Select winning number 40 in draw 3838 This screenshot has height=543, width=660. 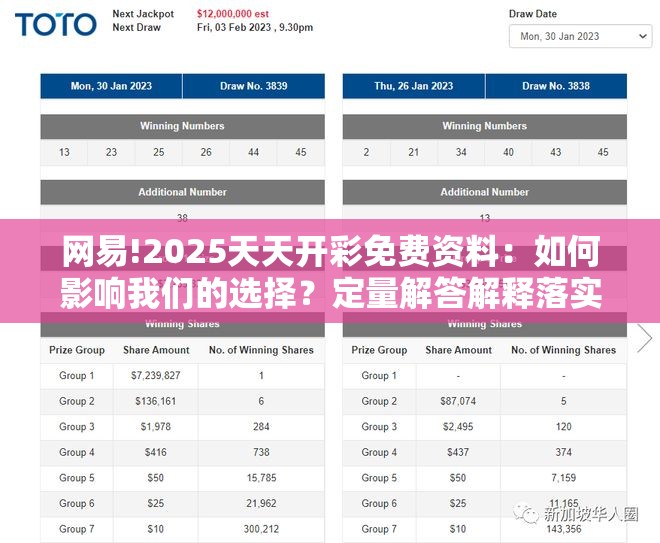(508, 152)
